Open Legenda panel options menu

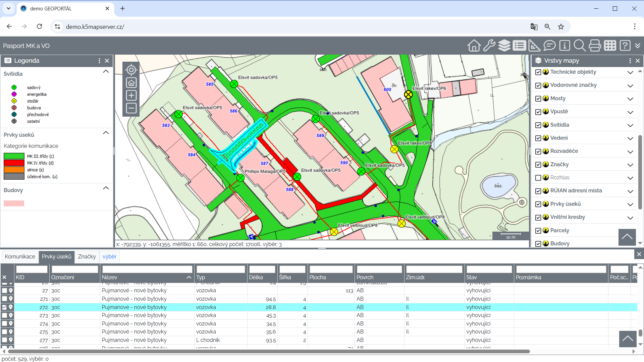tap(99, 61)
